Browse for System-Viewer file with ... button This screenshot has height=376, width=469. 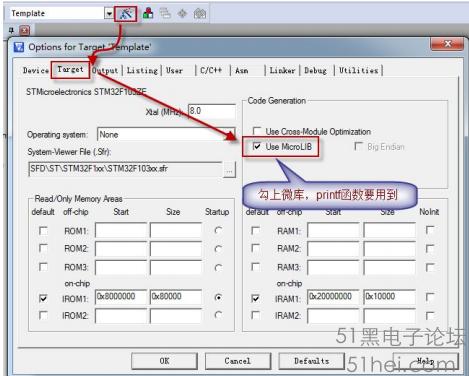pos(229,170)
